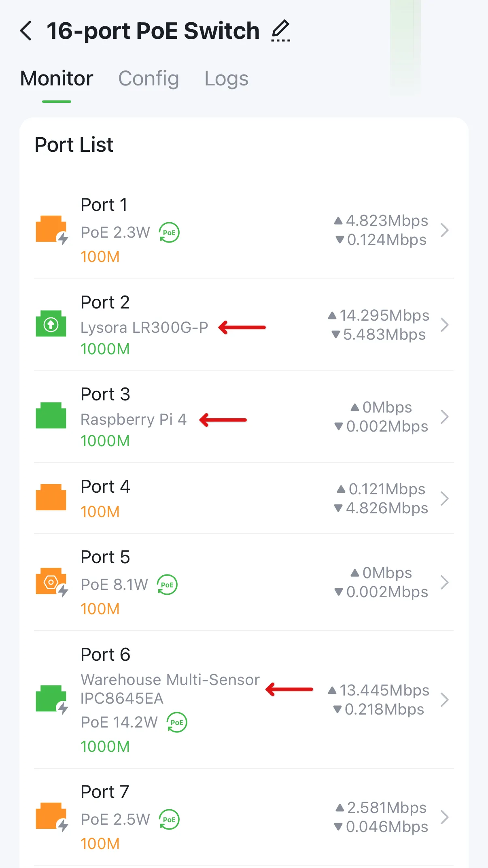Click the '0.046Mbps' download rate
This screenshot has width=488, height=868.
387,827
